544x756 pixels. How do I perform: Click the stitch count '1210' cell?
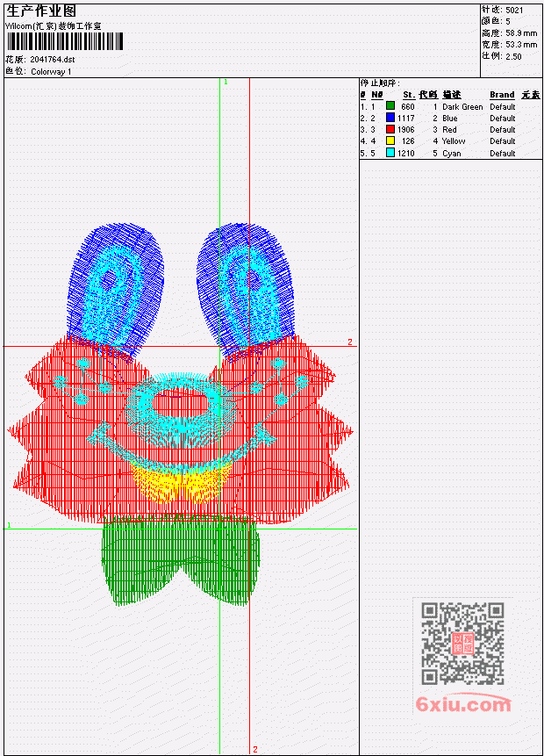point(405,154)
